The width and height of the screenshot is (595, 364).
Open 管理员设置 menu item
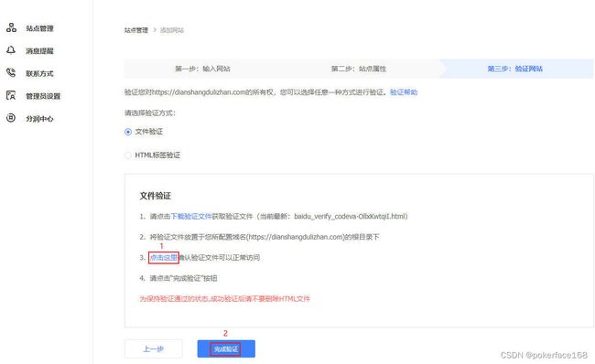(43, 96)
